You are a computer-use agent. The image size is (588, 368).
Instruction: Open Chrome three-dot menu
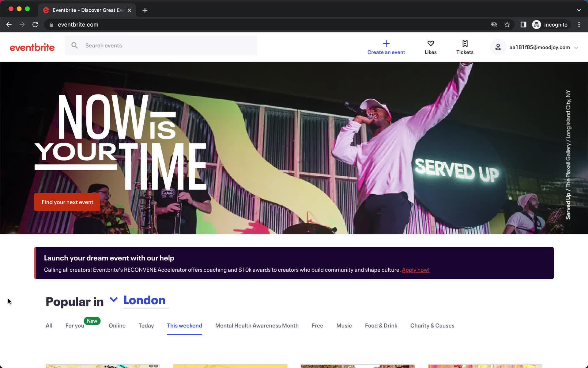(x=579, y=25)
